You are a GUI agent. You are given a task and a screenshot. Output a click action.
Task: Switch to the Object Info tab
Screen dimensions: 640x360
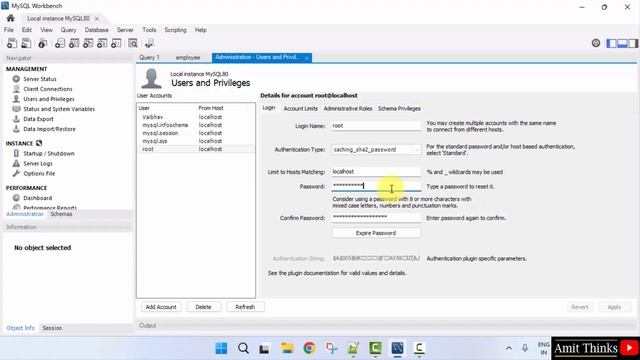(20, 328)
